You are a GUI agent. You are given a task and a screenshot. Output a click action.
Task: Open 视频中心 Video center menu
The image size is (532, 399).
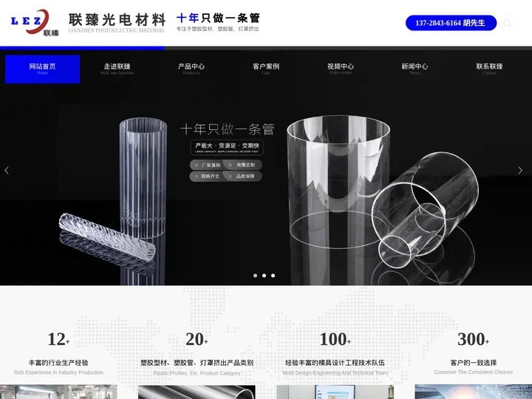point(341,69)
